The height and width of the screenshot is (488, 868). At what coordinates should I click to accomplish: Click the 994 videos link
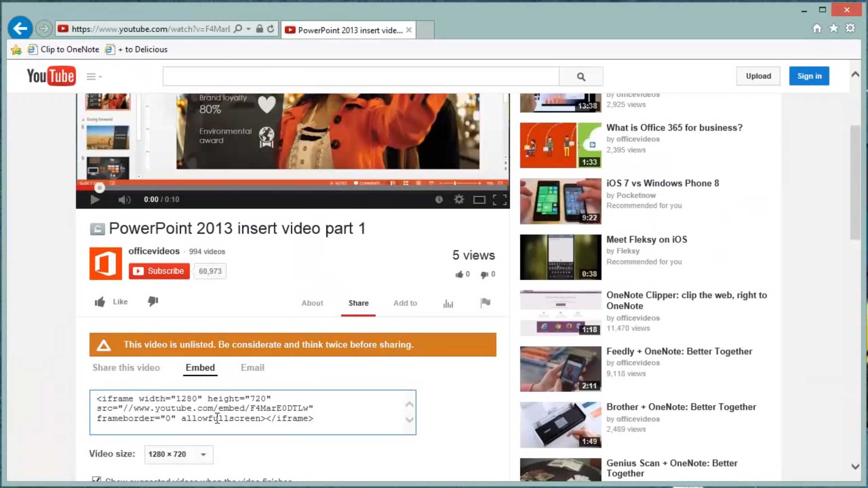point(207,252)
